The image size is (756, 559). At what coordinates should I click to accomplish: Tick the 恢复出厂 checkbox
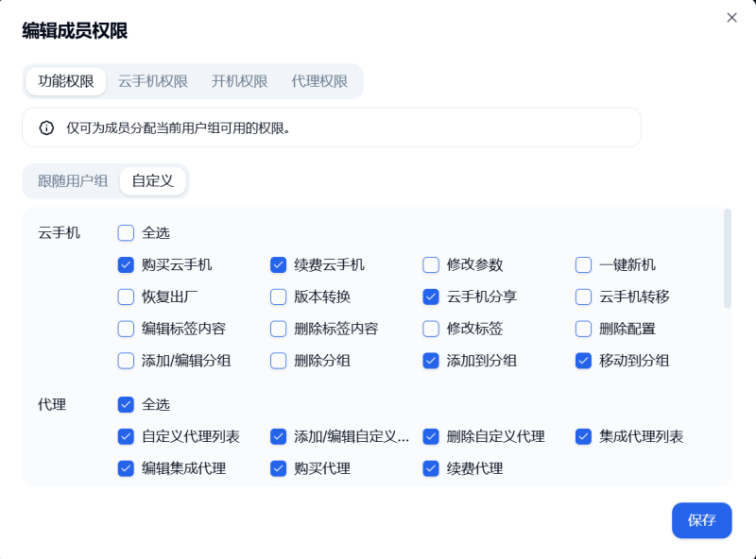pyautogui.click(x=126, y=296)
